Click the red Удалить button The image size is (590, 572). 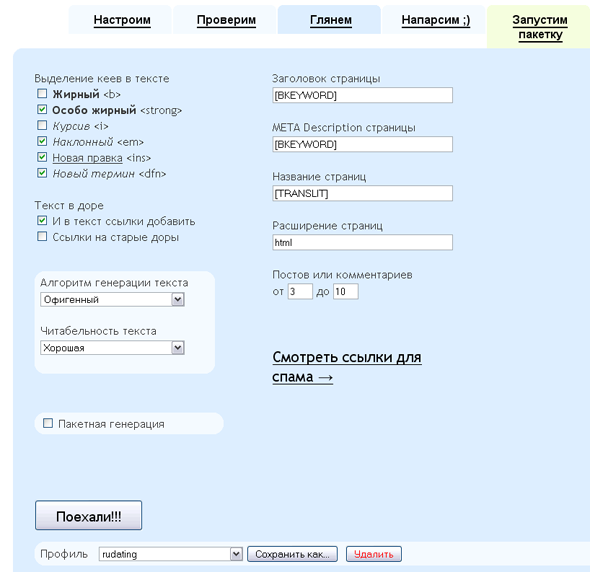pos(374,554)
